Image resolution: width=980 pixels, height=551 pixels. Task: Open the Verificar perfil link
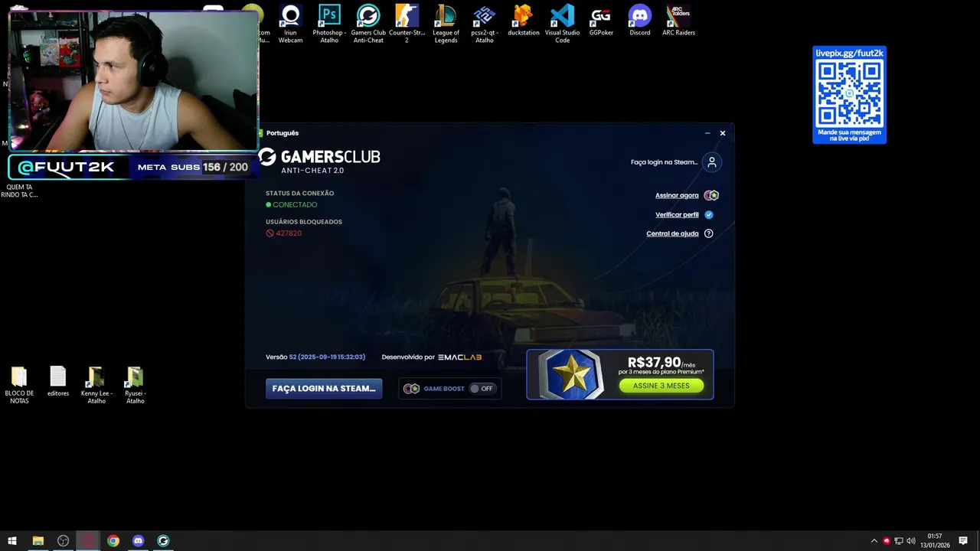[x=677, y=215]
